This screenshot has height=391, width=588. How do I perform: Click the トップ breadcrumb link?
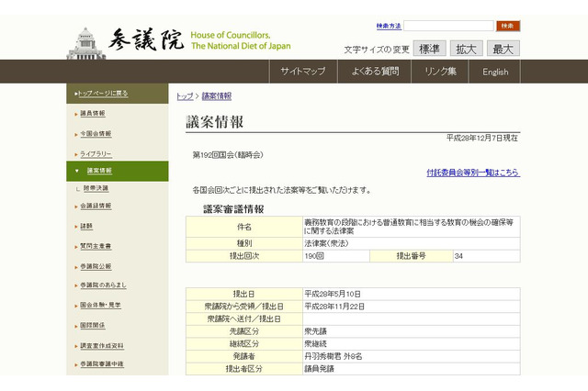tap(185, 96)
